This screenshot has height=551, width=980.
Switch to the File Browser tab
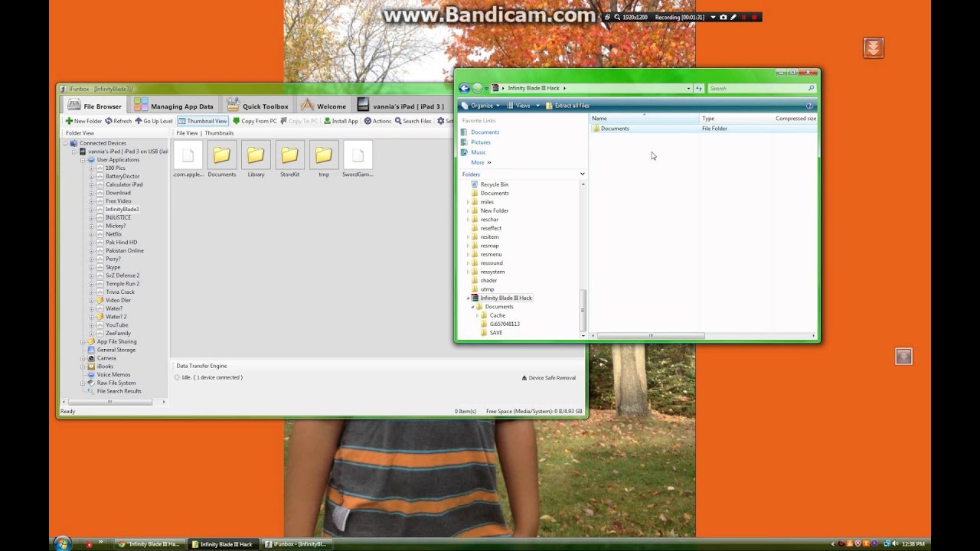[x=95, y=106]
